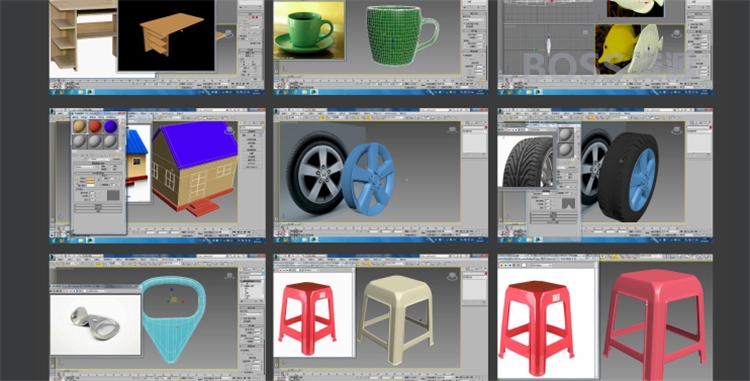Screen dimensions: 750x381
Task: Select the top gray sphere in the tire material editor
Action: (566, 135)
